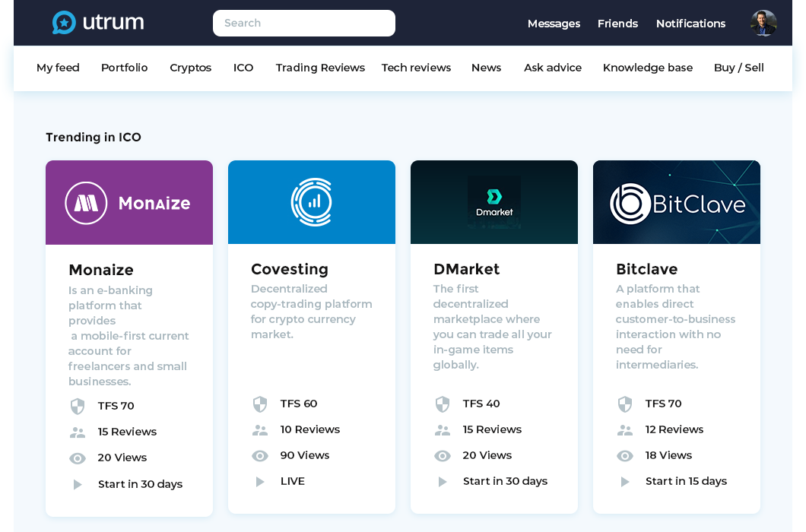Switch to the Cryptos tab
This screenshot has height=532, width=806.
[191, 68]
